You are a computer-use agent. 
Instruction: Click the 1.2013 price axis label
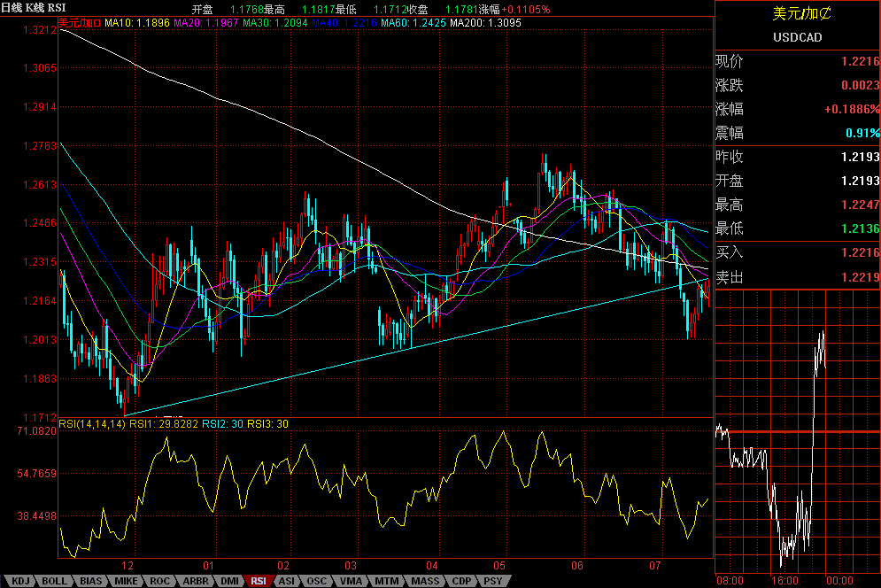(x=39, y=339)
